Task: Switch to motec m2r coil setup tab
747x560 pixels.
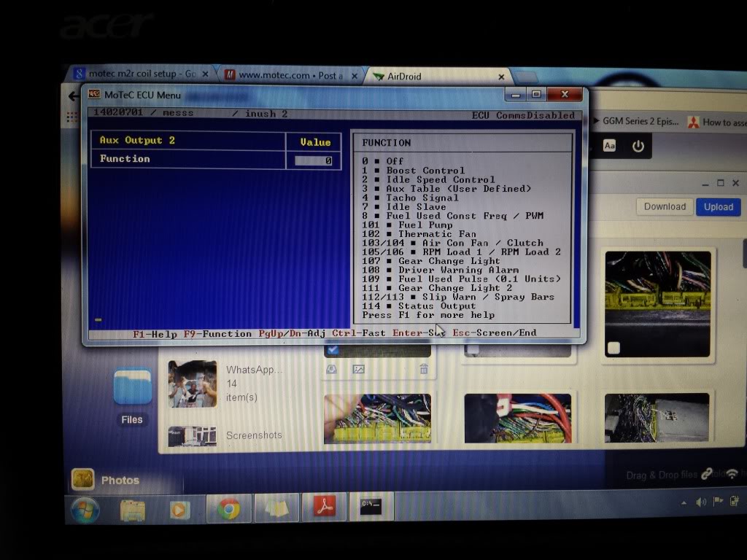Action: 142,74
